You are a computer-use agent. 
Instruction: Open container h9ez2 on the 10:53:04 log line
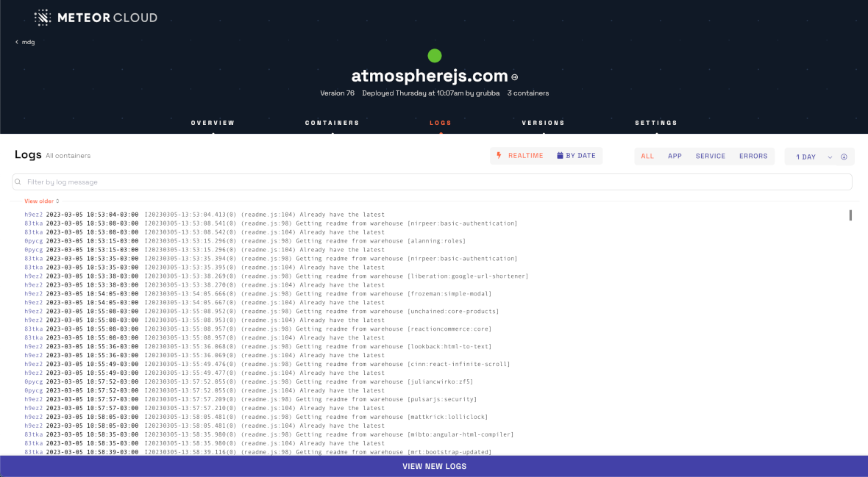33,215
